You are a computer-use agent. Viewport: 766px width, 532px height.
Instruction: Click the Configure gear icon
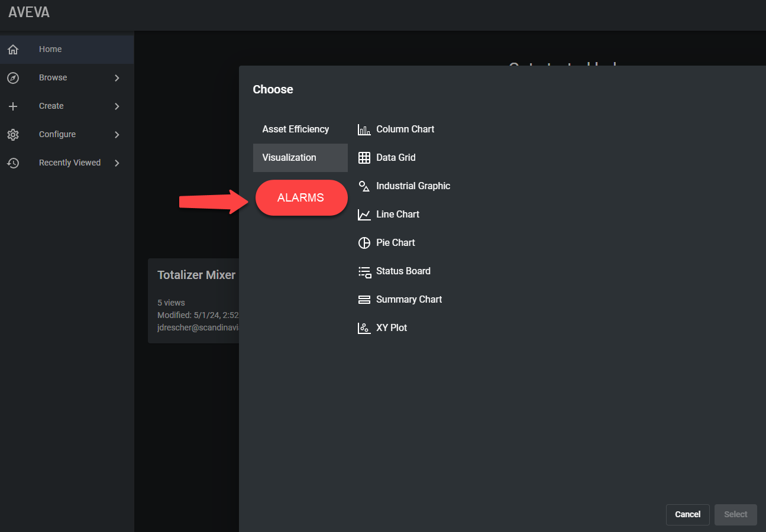(13, 135)
